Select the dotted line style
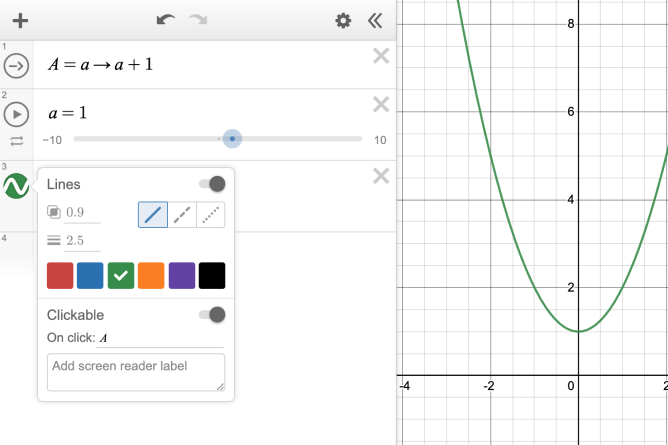 tap(211, 214)
